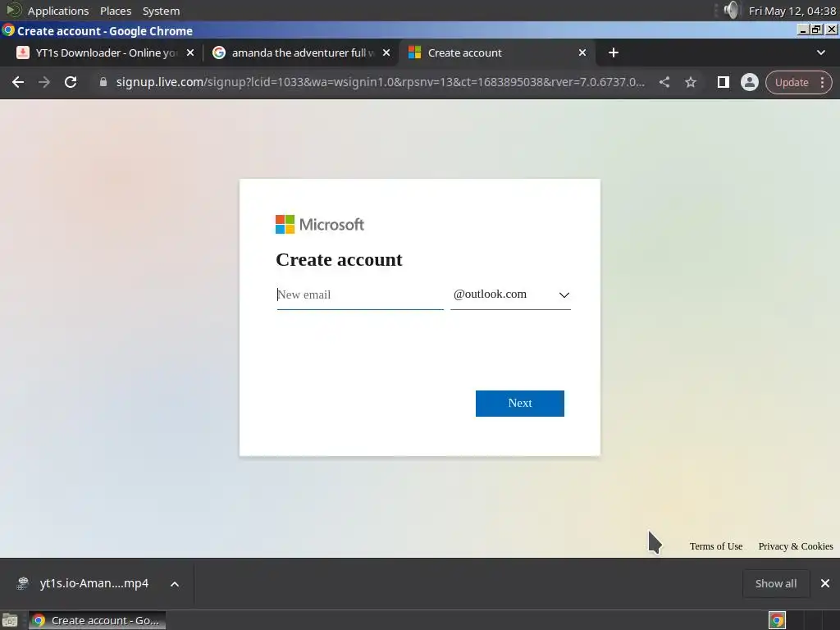Click the forward navigation arrow
Screen dimensions: 840x630
[x=44, y=82]
